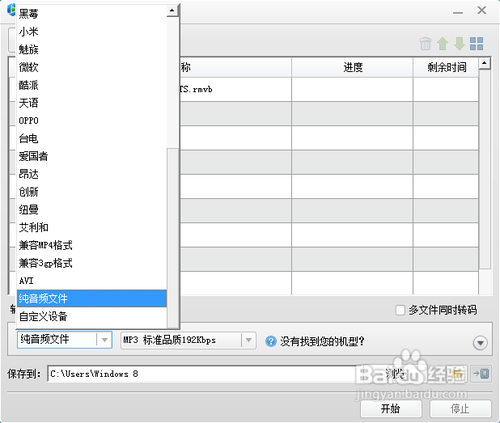The width and height of the screenshot is (500, 423).
Task: Click file table scroll up arrow
Action: point(485,64)
